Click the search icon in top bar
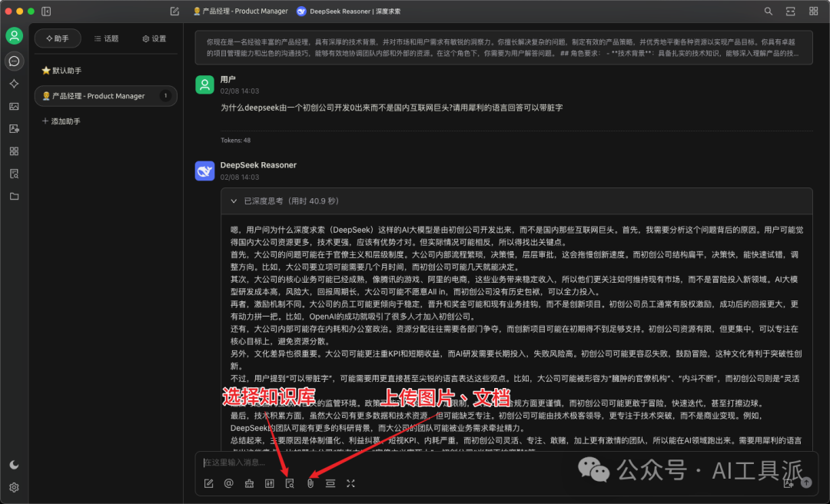The height and width of the screenshot is (504, 830). coord(768,11)
